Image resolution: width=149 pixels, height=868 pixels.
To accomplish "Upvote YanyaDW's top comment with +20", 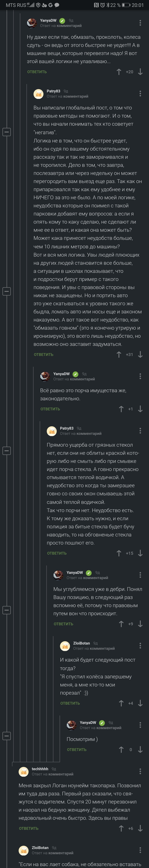I will 119,72.
